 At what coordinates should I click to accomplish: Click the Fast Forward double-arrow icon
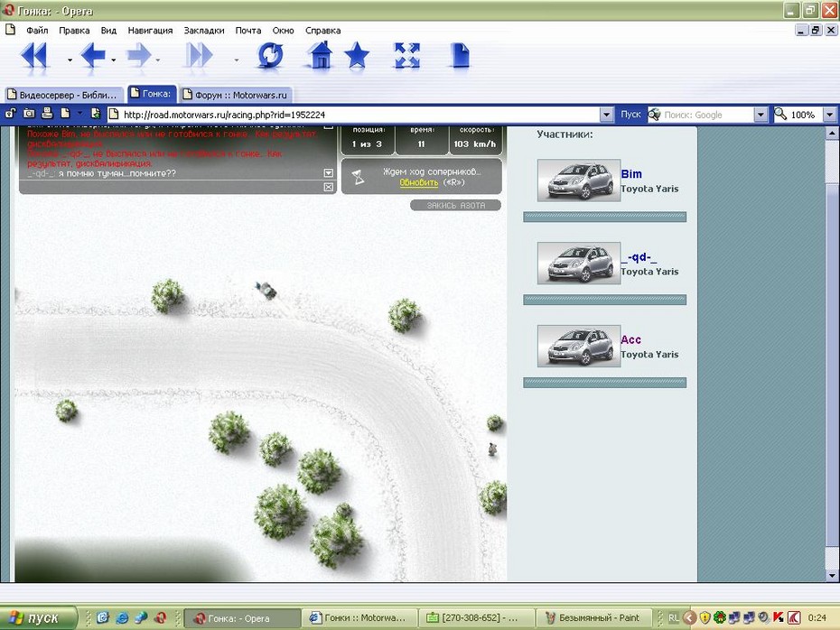pos(199,56)
